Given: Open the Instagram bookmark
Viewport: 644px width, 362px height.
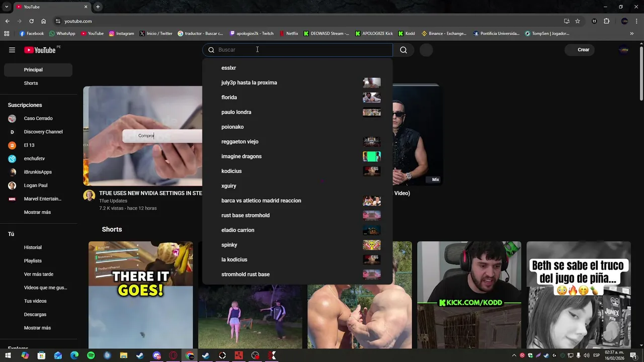Looking at the screenshot, I should coord(121,34).
